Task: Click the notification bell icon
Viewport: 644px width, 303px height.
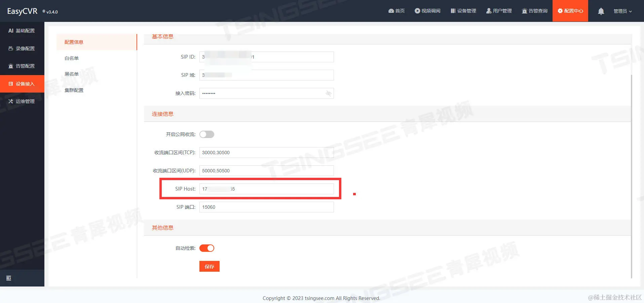Action: 601,11
